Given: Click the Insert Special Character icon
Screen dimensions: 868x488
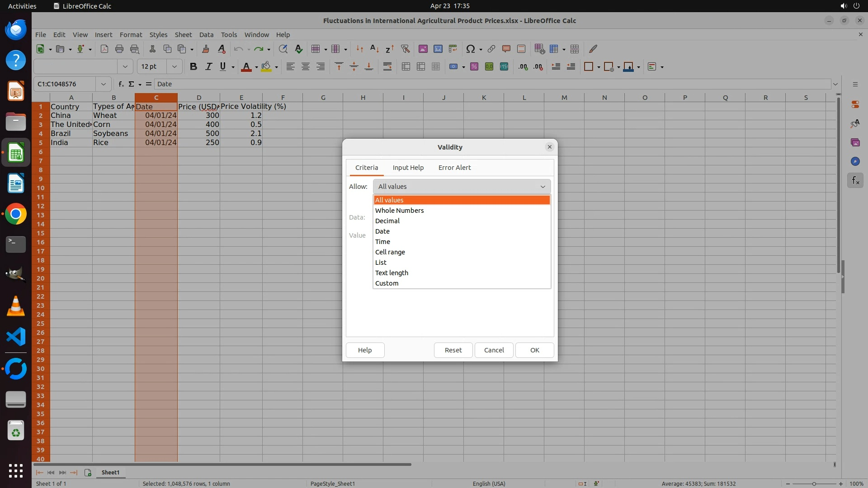Looking at the screenshot, I should pos(471,49).
